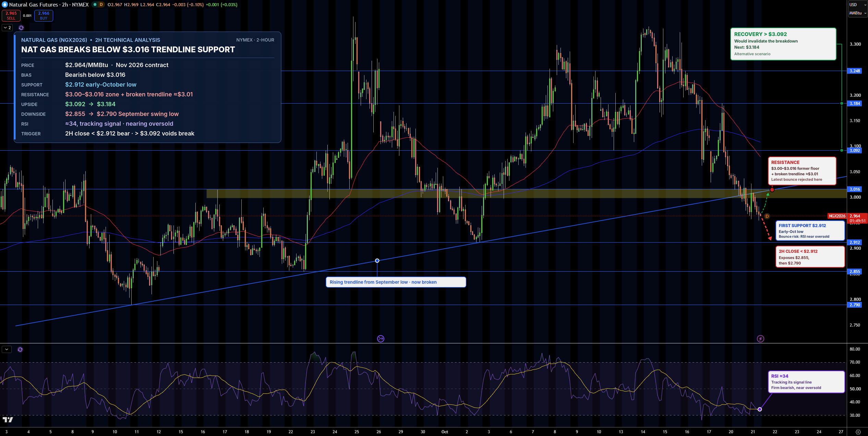The width and height of the screenshot is (868, 436).
Task: Open the Natural Gas Futures symbol title
Action: coord(49,4)
